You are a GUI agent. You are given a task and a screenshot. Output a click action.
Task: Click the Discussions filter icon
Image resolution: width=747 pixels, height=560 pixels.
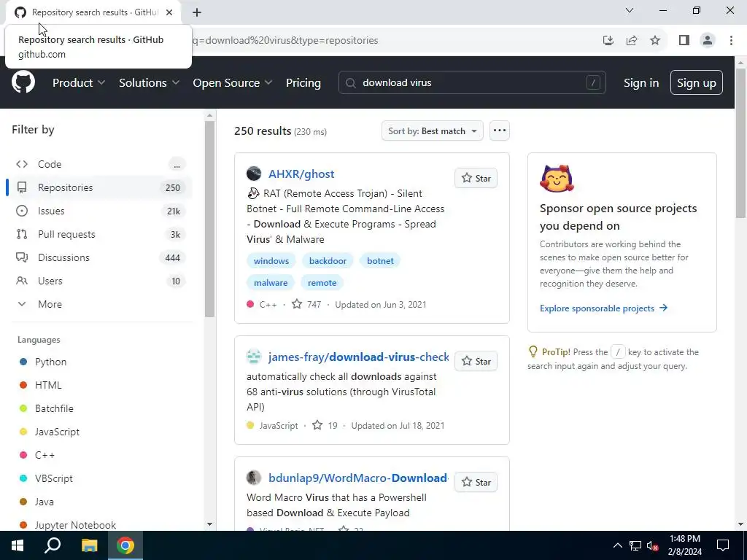click(22, 257)
